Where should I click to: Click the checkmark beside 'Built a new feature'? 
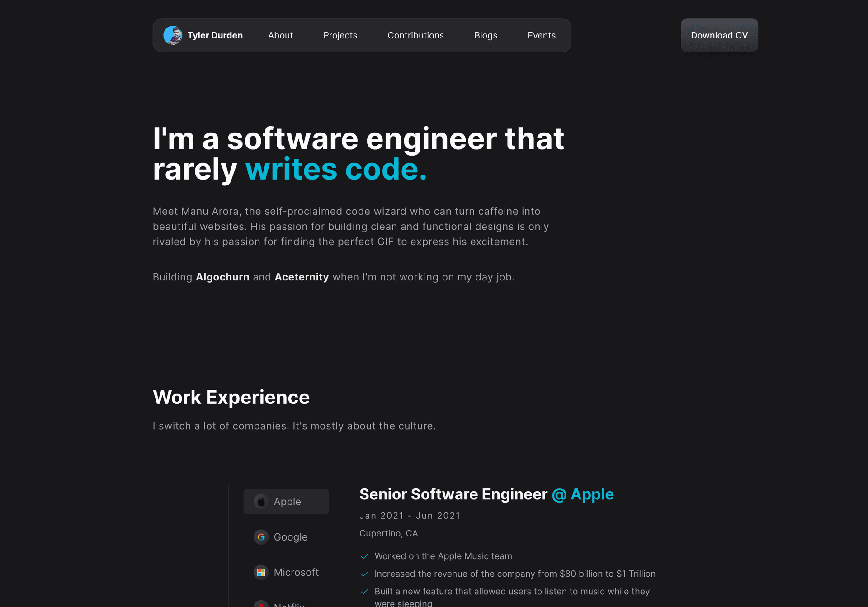[x=364, y=592]
